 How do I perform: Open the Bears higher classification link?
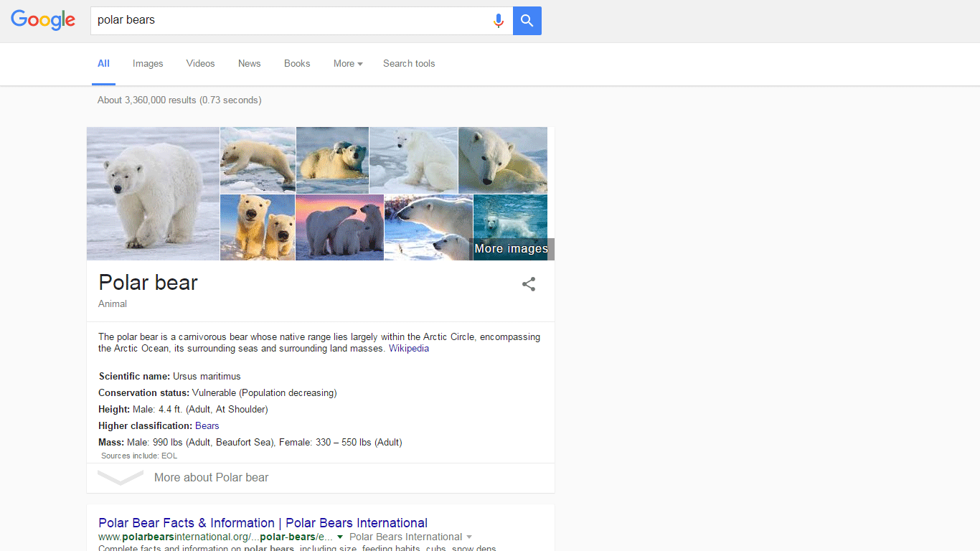coord(207,426)
